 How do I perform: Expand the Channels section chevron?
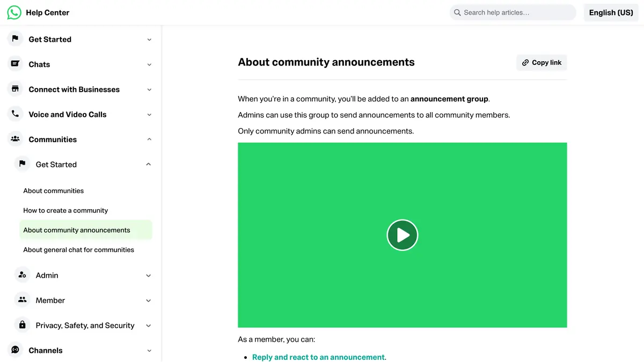(149, 350)
